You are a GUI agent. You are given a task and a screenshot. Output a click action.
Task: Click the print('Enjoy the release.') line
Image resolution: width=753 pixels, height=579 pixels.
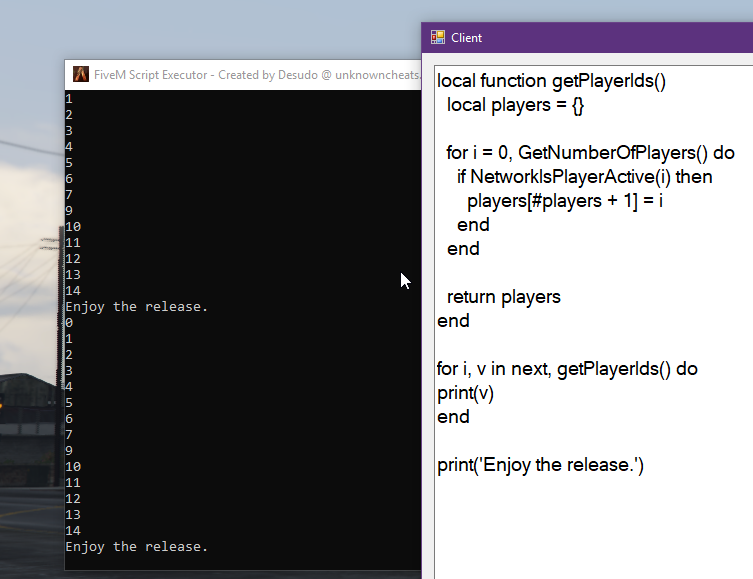click(x=540, y=465)
